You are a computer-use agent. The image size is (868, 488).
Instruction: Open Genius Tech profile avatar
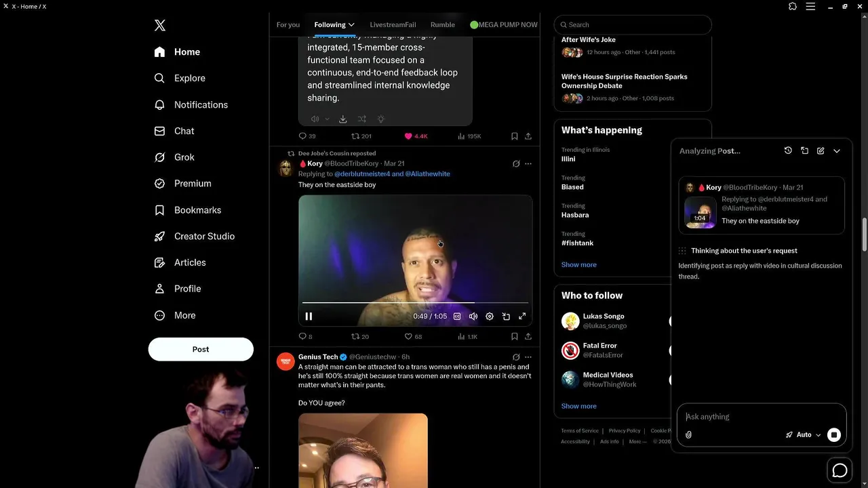[x=285, y=361]
